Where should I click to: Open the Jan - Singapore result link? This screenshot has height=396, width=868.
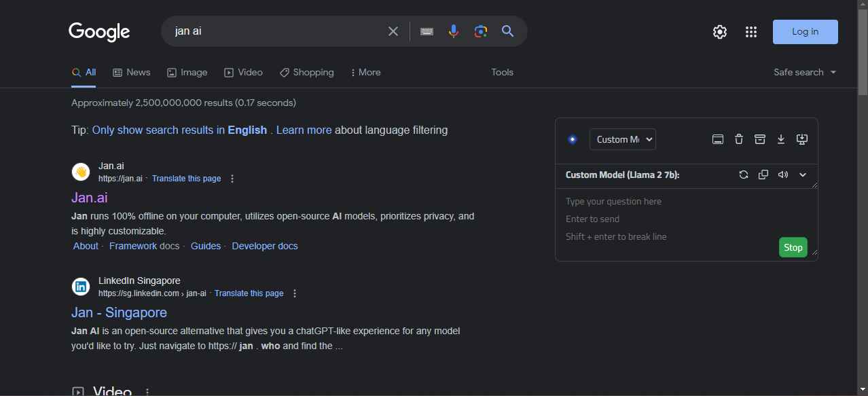coord(119,312)
